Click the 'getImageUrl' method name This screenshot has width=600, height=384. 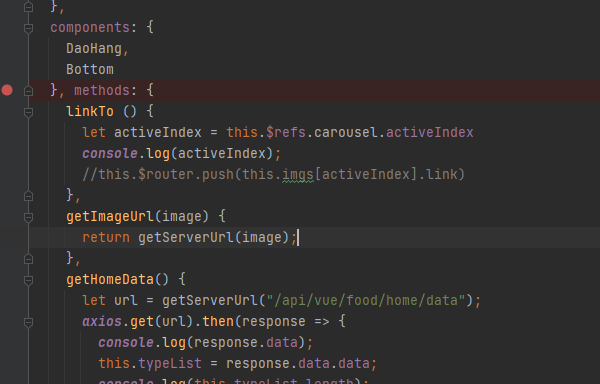tap(110, 217)
